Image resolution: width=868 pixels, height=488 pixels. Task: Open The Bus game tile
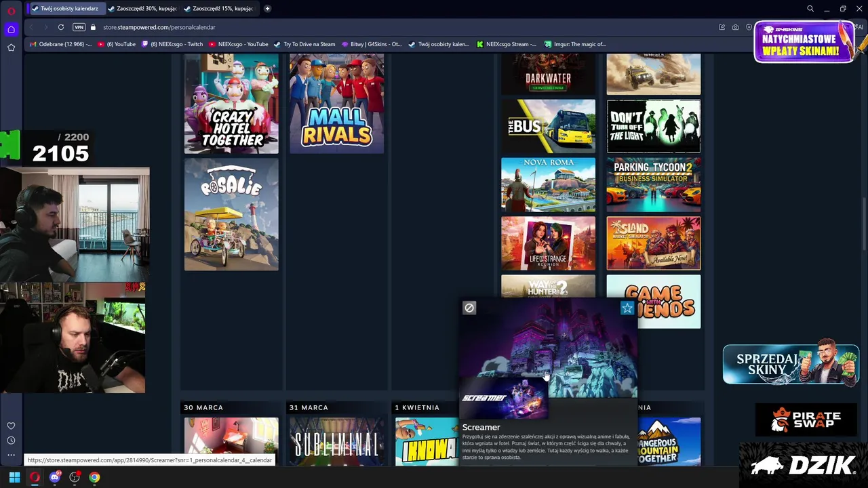click(x=548, y=126)
